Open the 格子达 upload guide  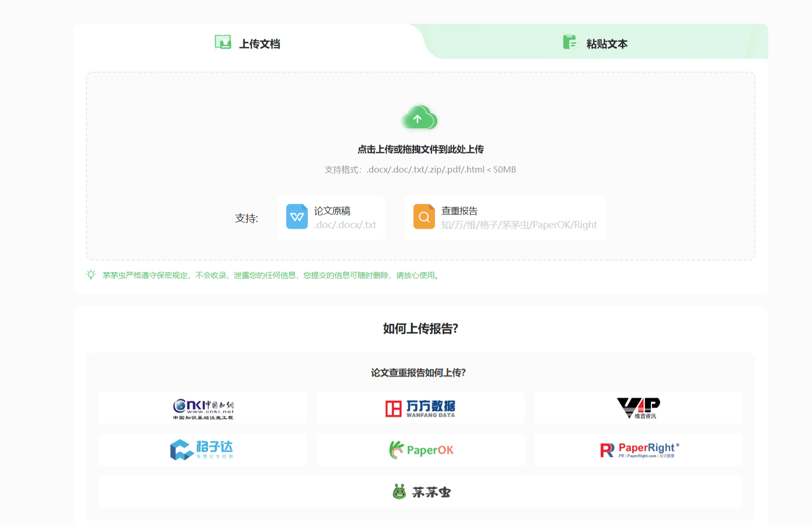pos(203,450)
